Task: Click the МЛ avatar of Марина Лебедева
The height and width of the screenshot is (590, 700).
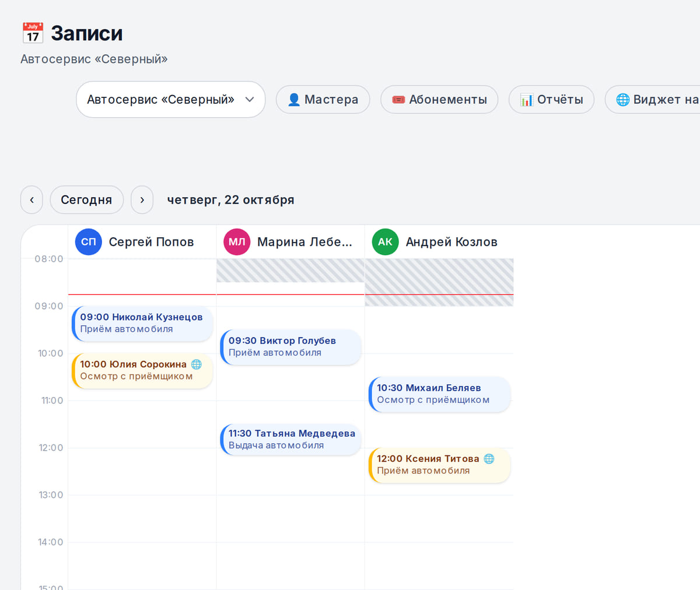Action: 237,242
